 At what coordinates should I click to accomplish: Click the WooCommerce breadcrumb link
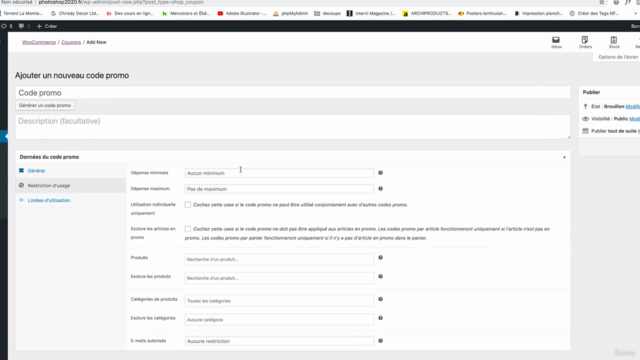point(39,42)
